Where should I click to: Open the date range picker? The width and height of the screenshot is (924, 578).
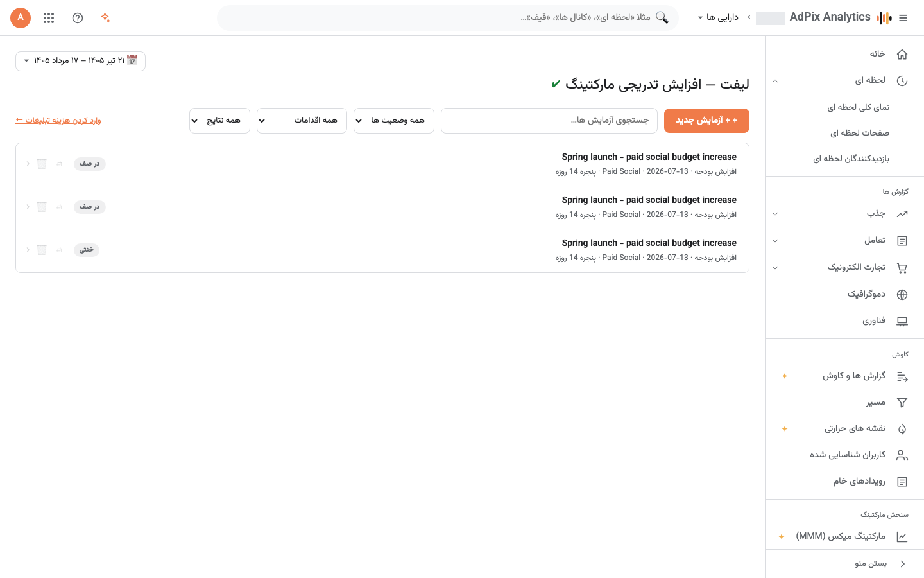(x=80, y=61)
